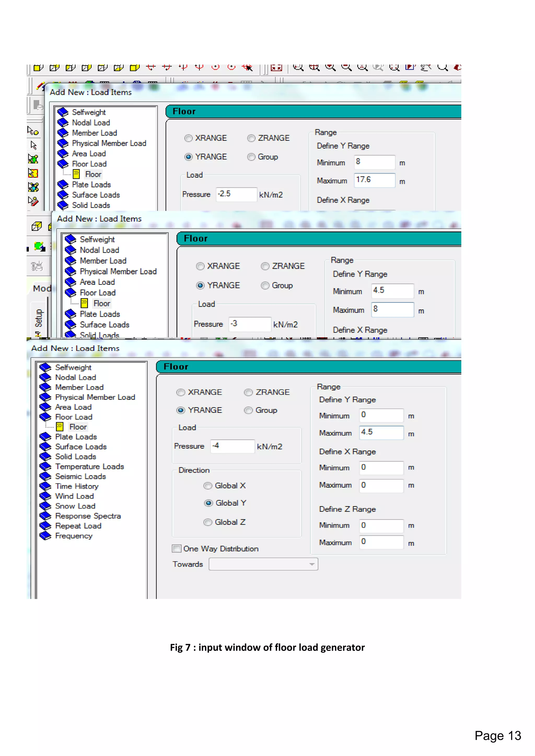Image resolution: width=535 pixels, height=756 pixels.
Task: Click Plate Loads book icon in middle dialog
Action: 71,314
